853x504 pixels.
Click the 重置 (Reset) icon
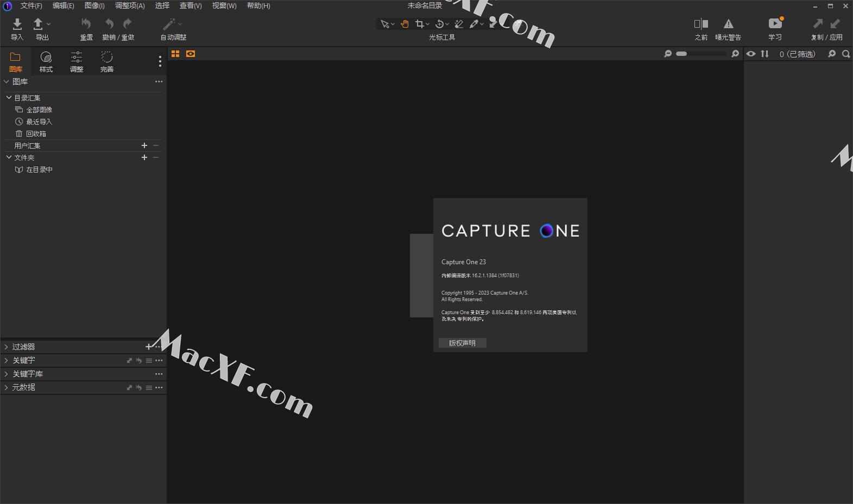(x=86, y=24)
